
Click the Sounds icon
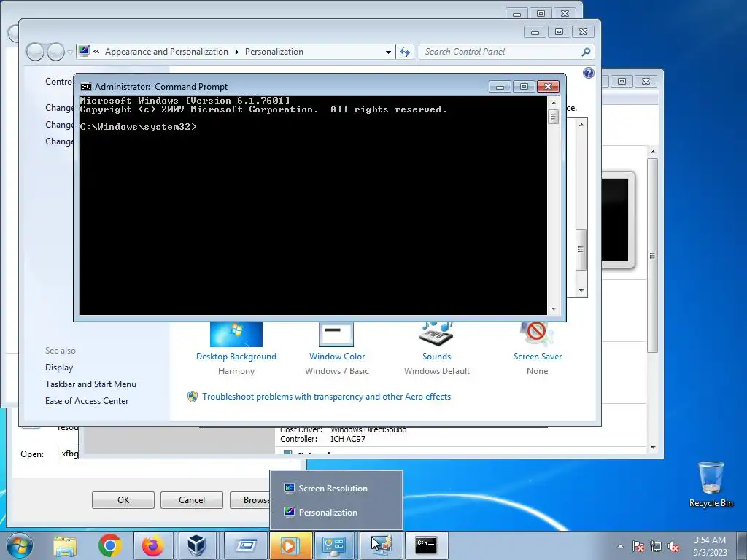(x=436, y=334)
